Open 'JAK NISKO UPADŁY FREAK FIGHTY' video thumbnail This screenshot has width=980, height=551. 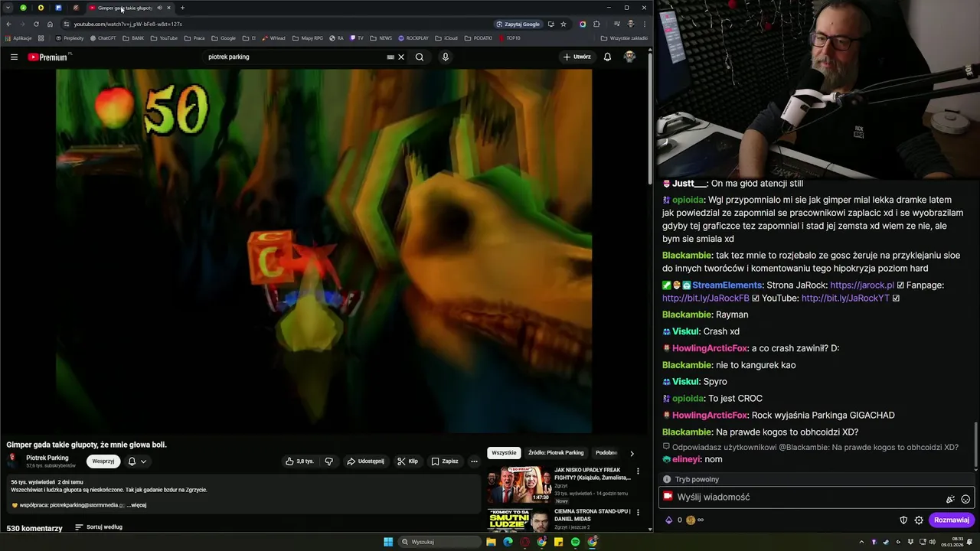(x=520, y=485)
